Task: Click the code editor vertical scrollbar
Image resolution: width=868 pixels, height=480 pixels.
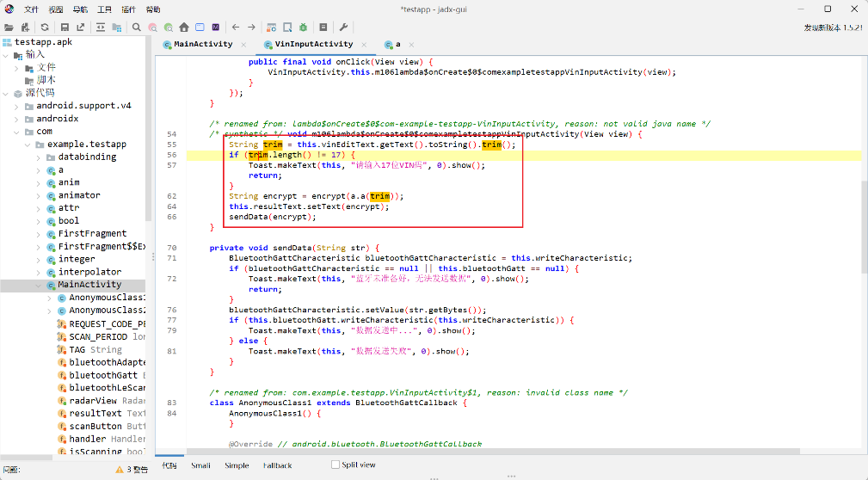Action: pos(864,226)
